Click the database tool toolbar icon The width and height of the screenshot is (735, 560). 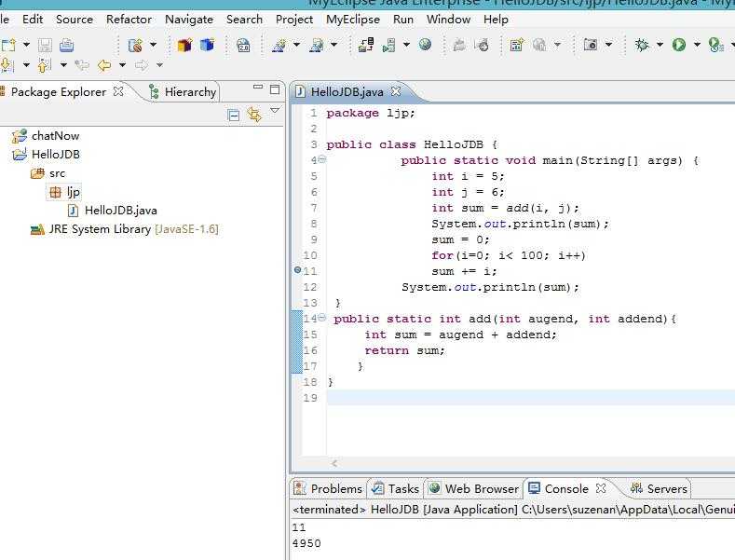pyautogui.click(x=135, y=45)
